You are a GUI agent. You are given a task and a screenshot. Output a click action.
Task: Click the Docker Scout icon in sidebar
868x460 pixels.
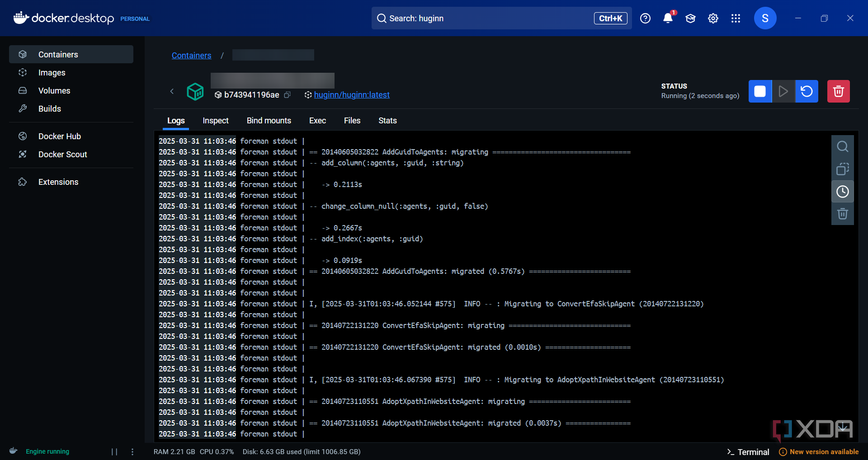pos(23,154)
